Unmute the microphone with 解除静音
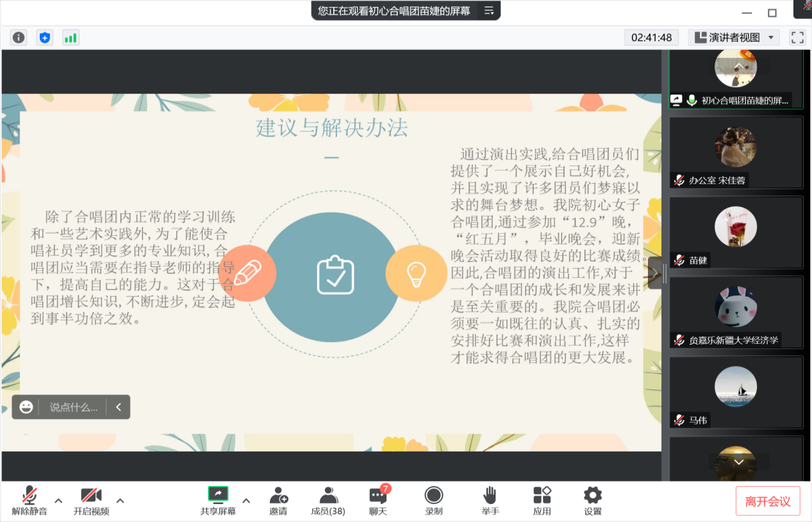This screenshot has height=522, width=812. point(29,501)
